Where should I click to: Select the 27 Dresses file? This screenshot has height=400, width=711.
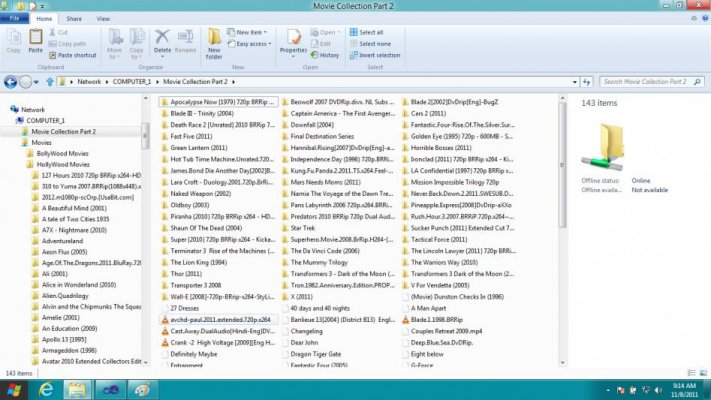(x=184, y=308)
